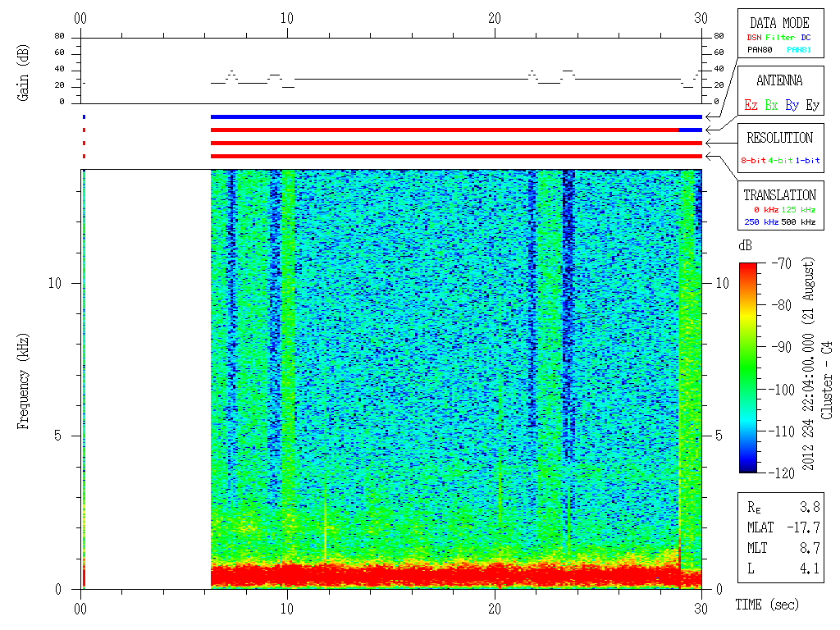The width and height of the screenshot is (840, 630).
Task: Click the blue 250 kHz translation label
Action: (x=761, y=221)
